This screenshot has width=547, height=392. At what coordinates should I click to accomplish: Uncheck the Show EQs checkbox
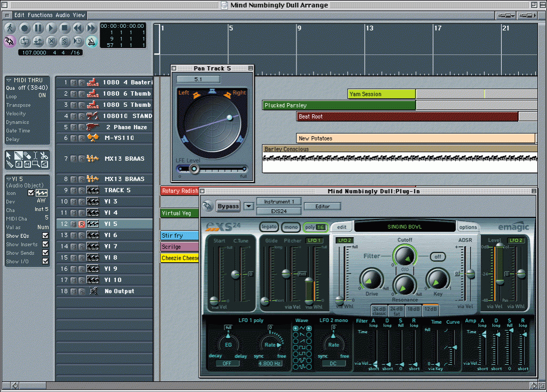pos(45,236)
